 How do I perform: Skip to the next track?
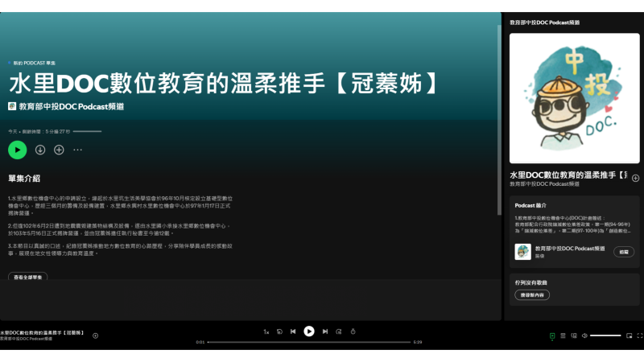click(325, 331)
